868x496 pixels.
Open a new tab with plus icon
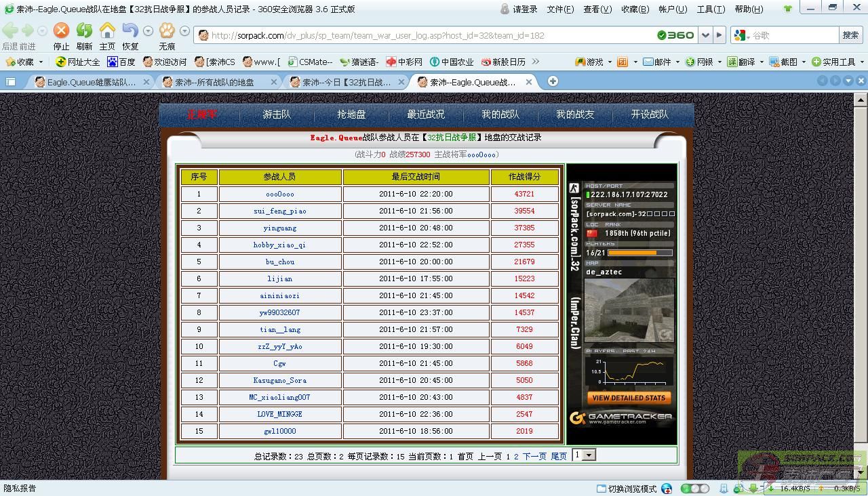tap(553, 81)
